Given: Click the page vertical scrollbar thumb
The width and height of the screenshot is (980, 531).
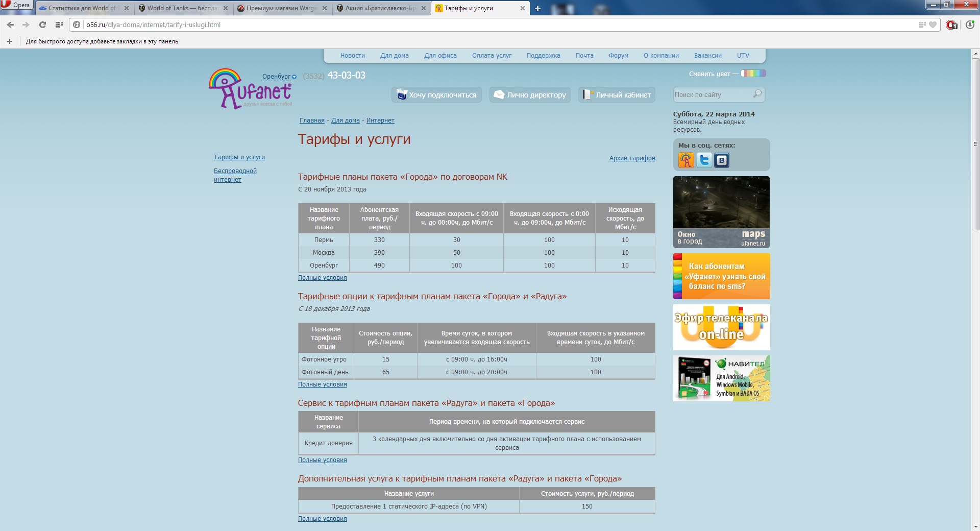Looking at the screenshot, I should pyautogui.click(x=975, y=144).
